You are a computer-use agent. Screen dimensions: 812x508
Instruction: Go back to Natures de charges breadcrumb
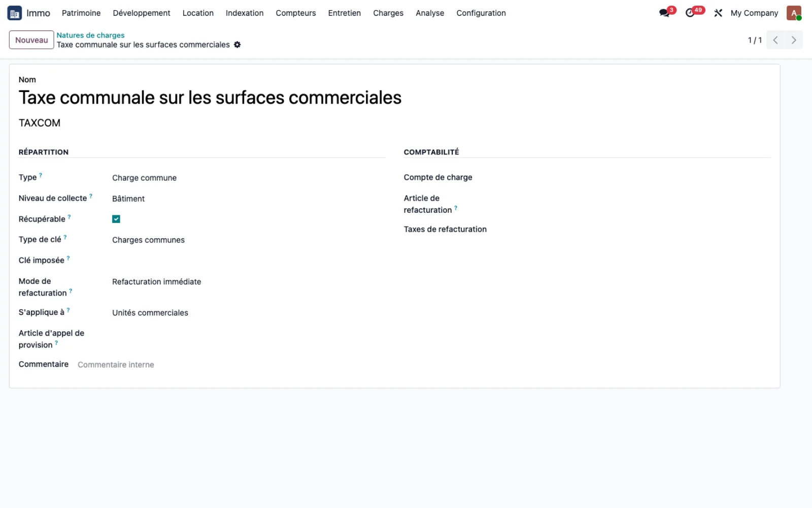[x=90, y=35]
